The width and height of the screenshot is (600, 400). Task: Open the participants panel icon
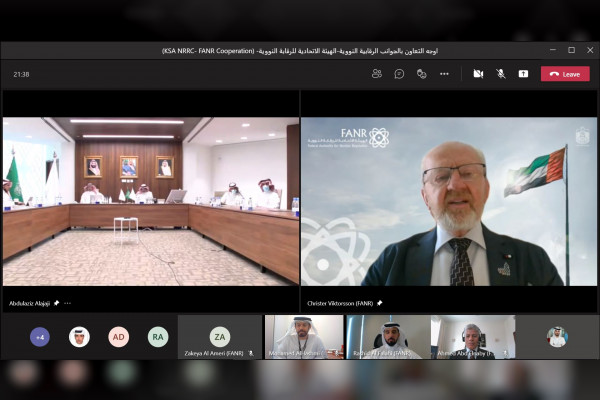tap(377, 74)
